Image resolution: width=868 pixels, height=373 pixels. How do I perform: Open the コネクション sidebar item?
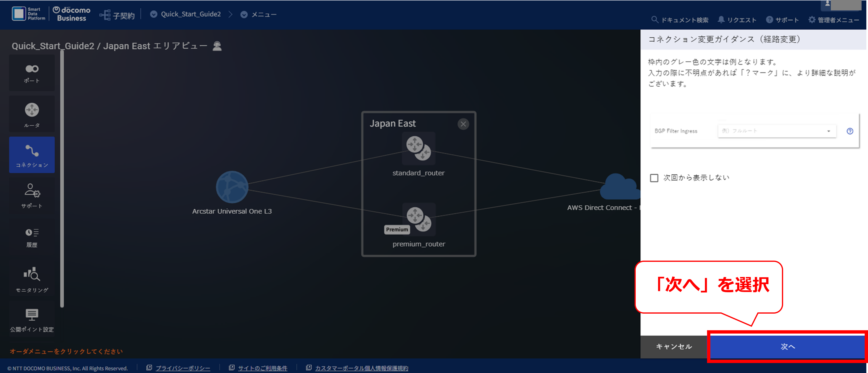32,155
